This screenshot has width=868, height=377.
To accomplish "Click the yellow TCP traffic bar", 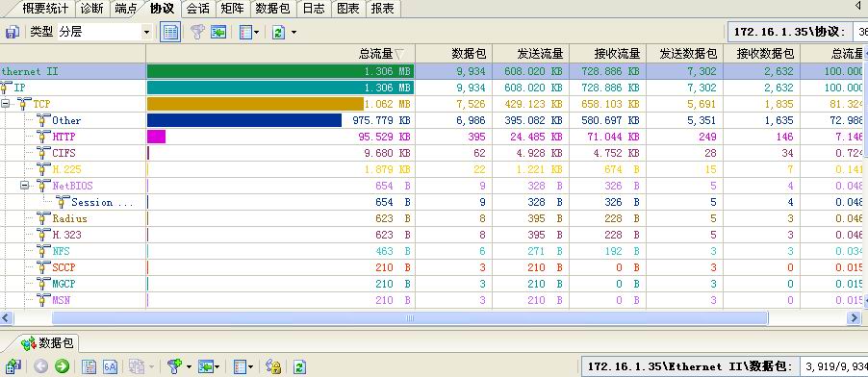I will coord(255,104).
